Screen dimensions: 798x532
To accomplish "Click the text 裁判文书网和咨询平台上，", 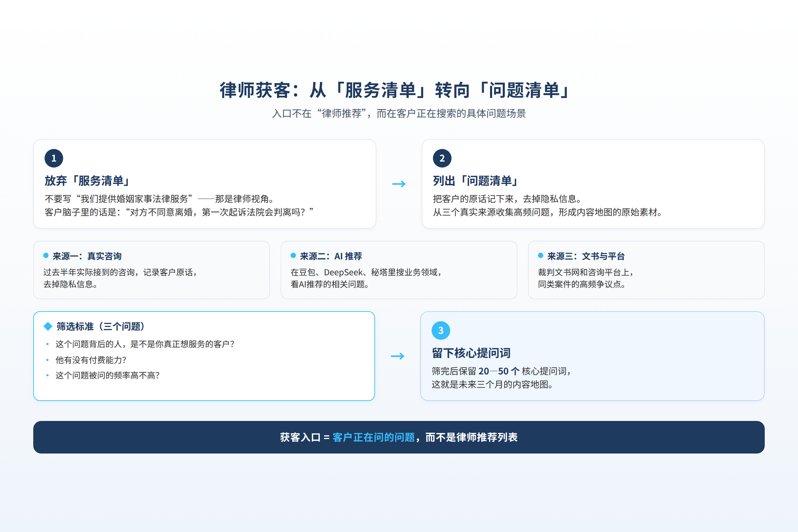I will [586, 272].
